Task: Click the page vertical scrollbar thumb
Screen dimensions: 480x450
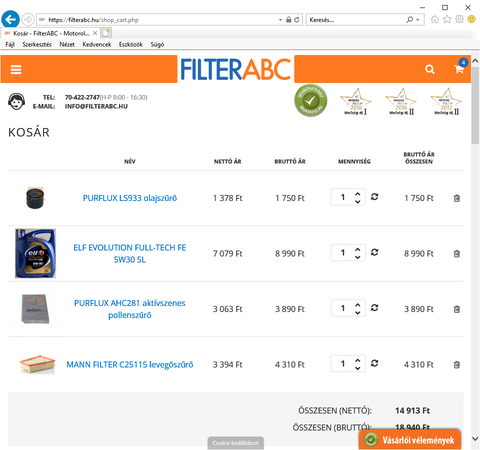Action: [475, 105]
